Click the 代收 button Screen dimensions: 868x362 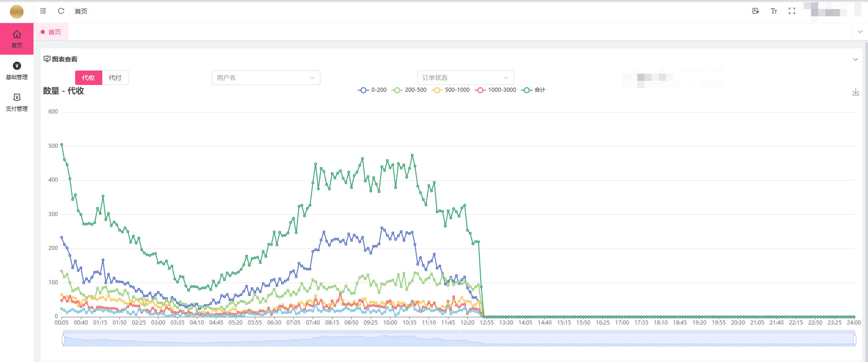[88, 78]
